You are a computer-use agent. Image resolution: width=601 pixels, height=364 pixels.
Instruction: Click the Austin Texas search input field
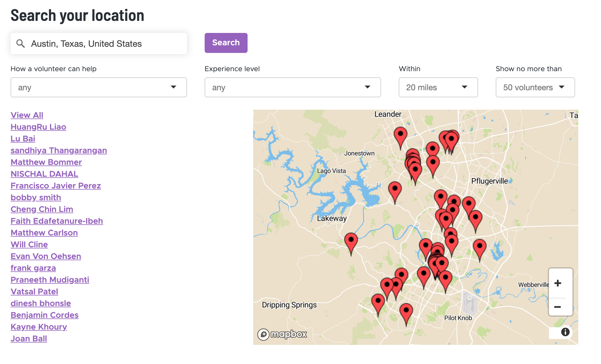click(99, 43)
